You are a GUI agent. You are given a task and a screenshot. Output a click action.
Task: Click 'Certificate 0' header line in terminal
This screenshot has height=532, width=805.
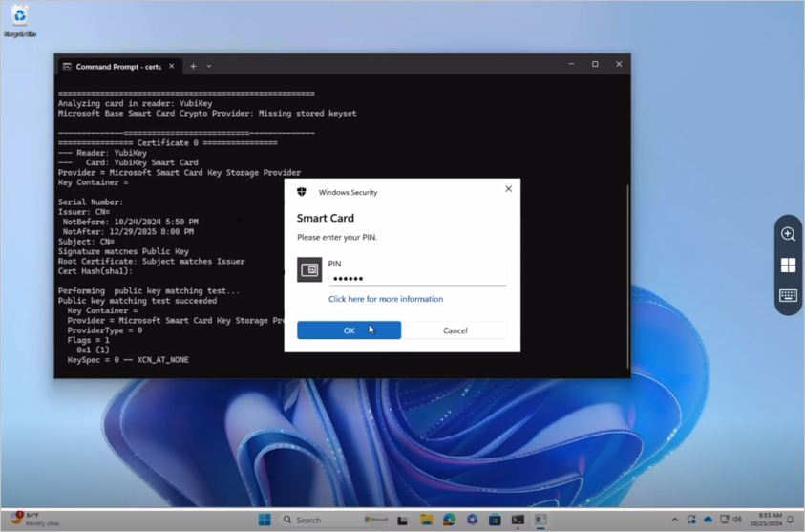[168, 142]
